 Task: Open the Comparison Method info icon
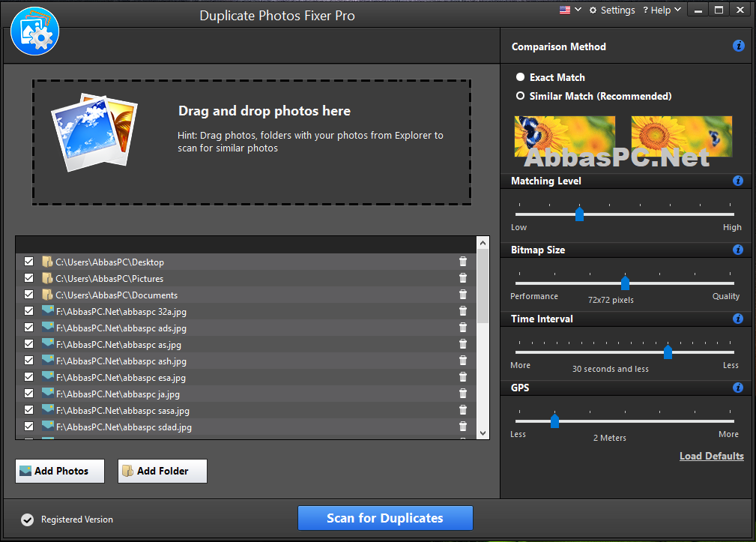[x=738, y=46]
